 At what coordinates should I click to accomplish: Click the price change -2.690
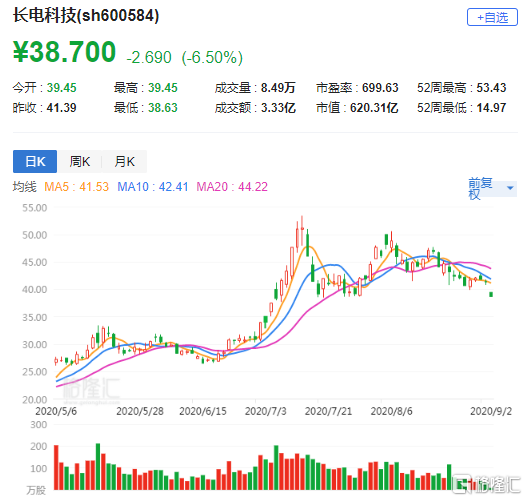pos(149,57)
